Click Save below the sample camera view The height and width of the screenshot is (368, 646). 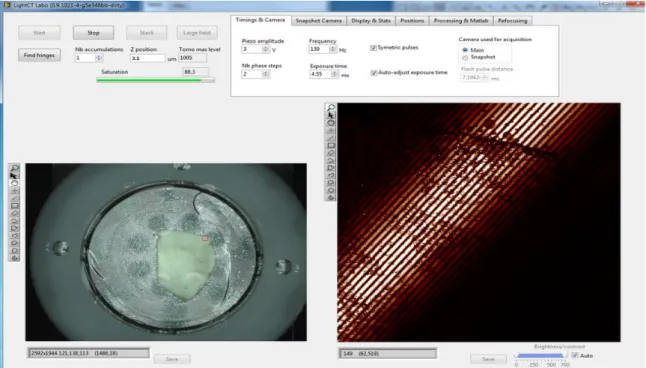click(x=172, y=359)
